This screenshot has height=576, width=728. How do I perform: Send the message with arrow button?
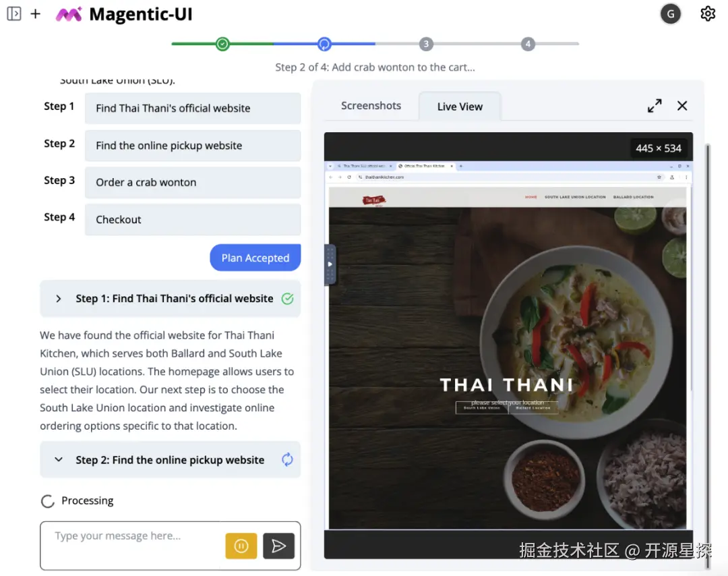click(278, 546)
